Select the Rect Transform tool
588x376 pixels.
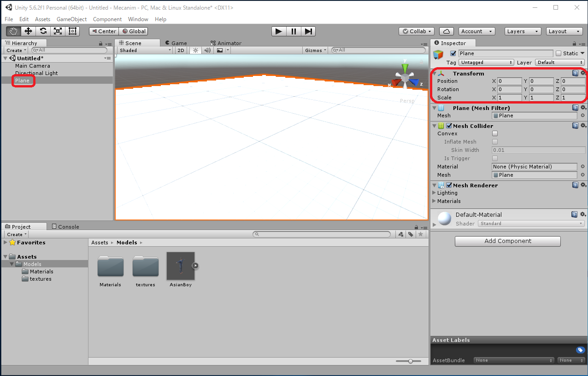[72, 31]
